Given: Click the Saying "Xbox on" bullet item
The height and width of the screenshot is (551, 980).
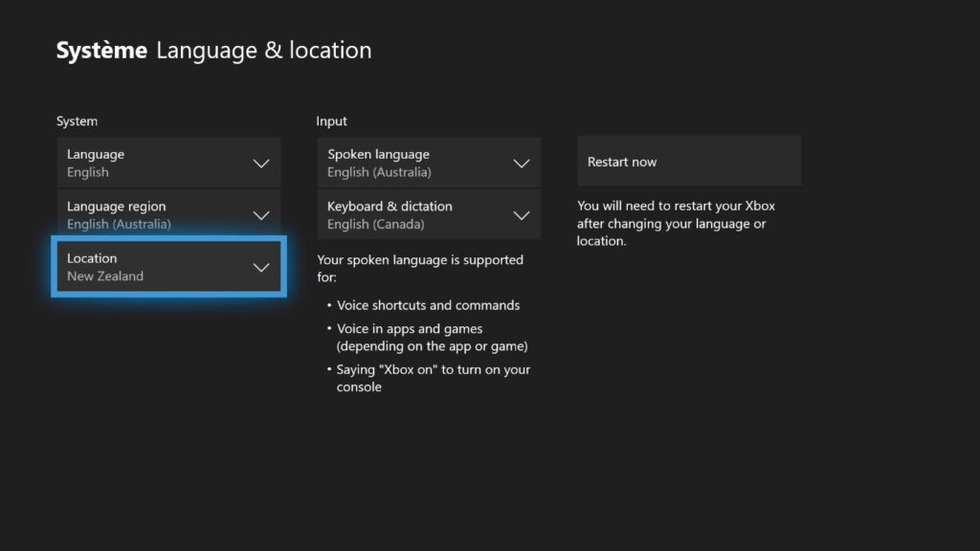Looking at the screenshot, I should [x=433, y=378].
